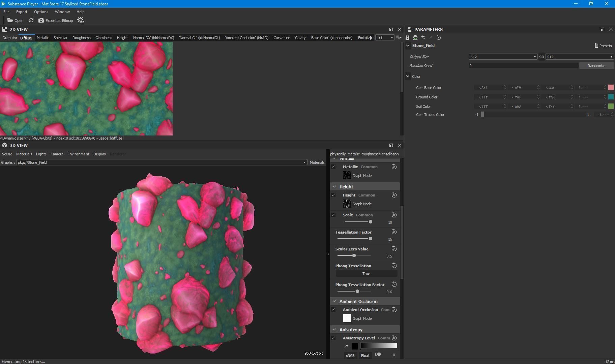This screenshot has height=364, width=615.
Task: Pick a color with the Anisotropy eyedropper
Action: coord(346,346)
